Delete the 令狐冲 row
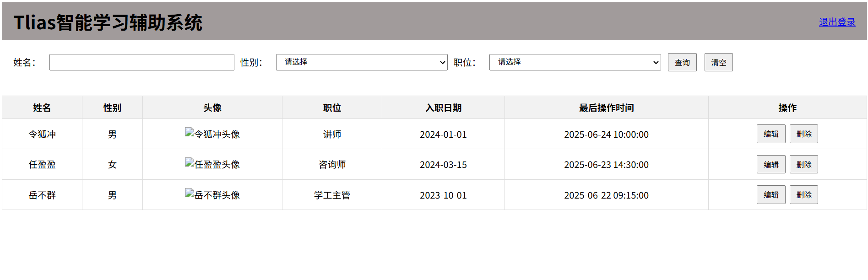 tap(803, 134)
